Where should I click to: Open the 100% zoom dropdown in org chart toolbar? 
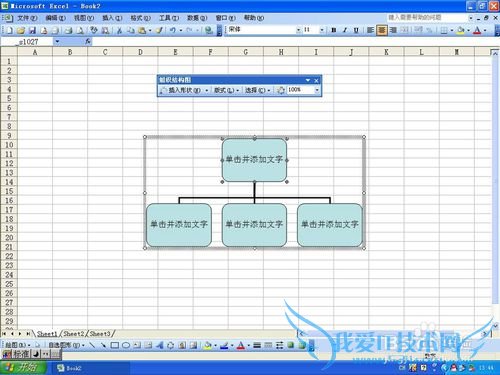317,90
